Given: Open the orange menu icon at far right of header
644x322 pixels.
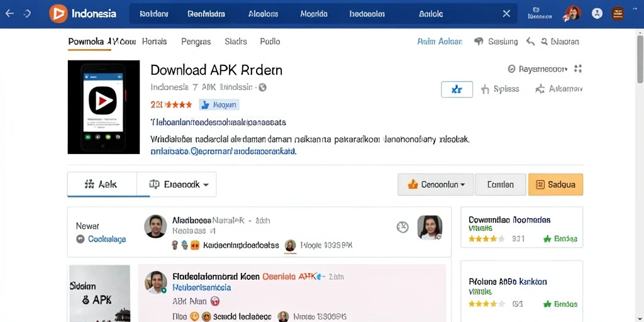Looking at the screenshot, I should tap(618, 13).
